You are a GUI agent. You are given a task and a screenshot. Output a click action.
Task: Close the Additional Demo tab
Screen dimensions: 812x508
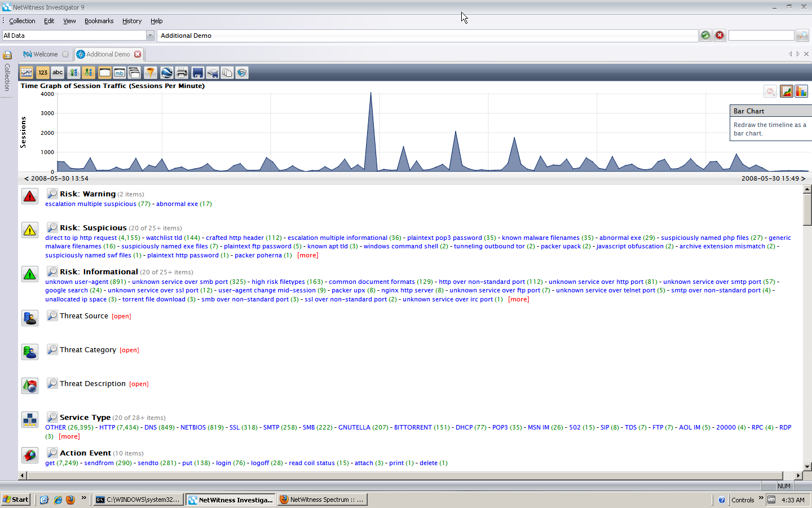[138, 54]
